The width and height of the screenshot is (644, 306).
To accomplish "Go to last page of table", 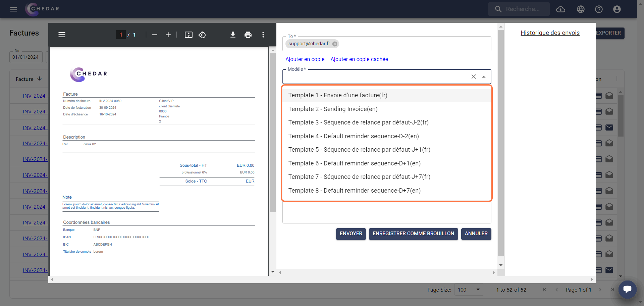I will point(612,290).
